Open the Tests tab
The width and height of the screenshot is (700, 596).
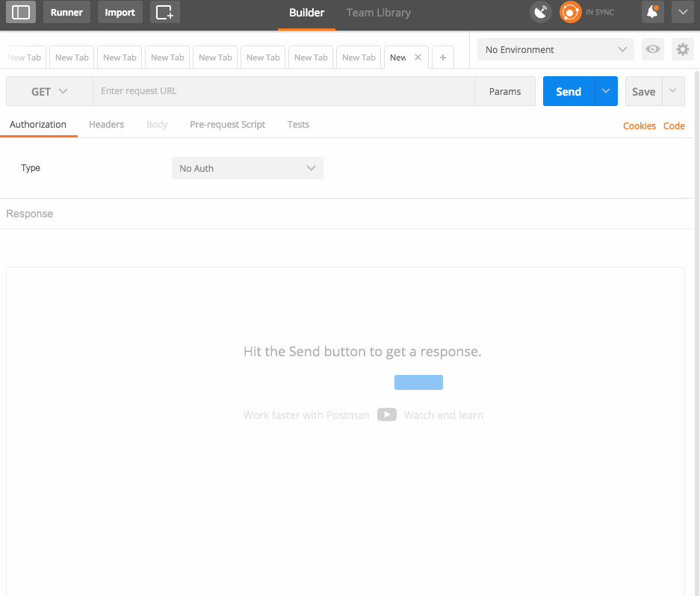(x=298, y=125)
